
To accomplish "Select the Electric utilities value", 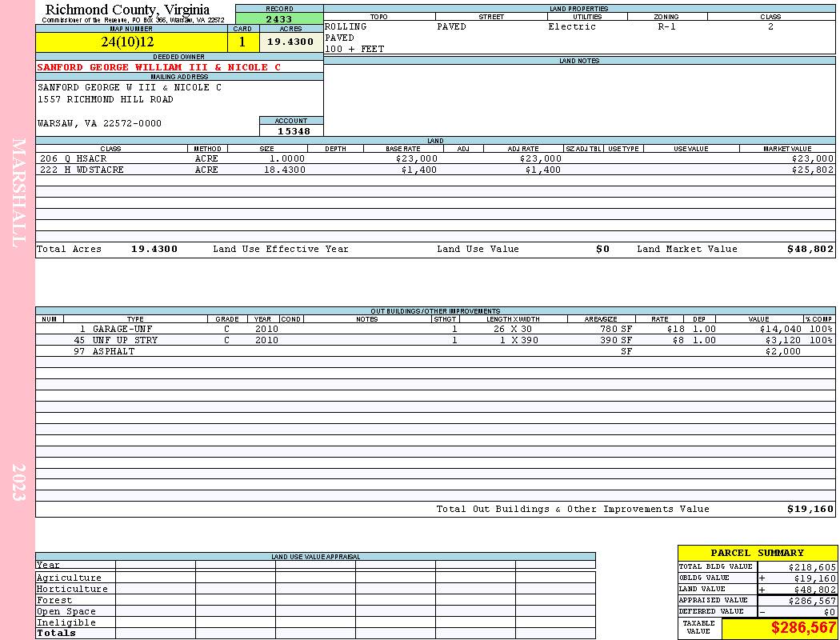I will (x=572, y=26).
